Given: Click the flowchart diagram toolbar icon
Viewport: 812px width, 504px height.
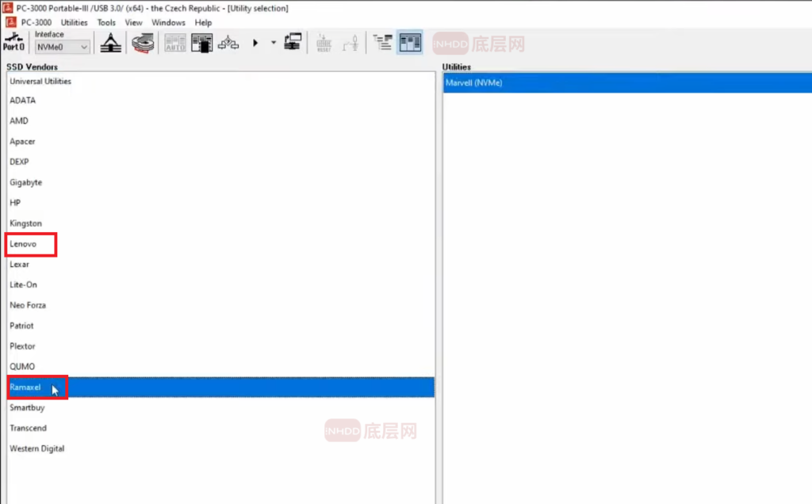Looking at the screenshot, I should 228,43.
